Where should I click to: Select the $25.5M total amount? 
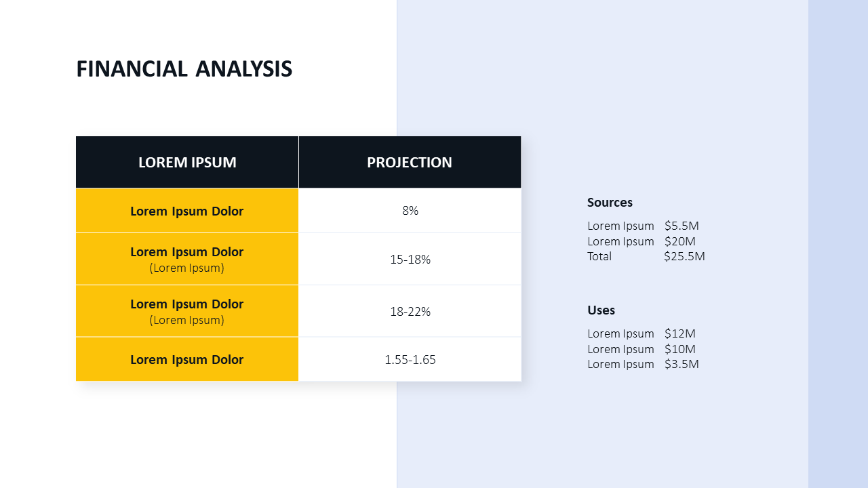coord(684,256)
